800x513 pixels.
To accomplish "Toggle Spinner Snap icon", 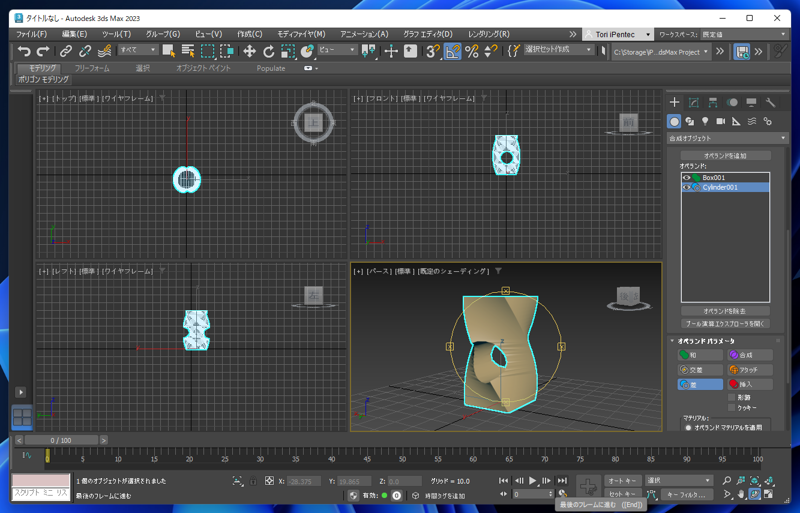I will [x=491, y=51].
